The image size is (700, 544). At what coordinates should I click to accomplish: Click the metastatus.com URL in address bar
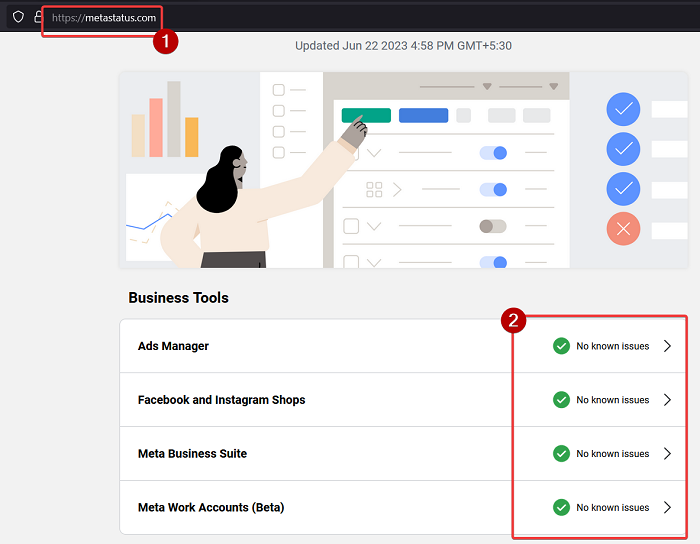pos(104,18)
